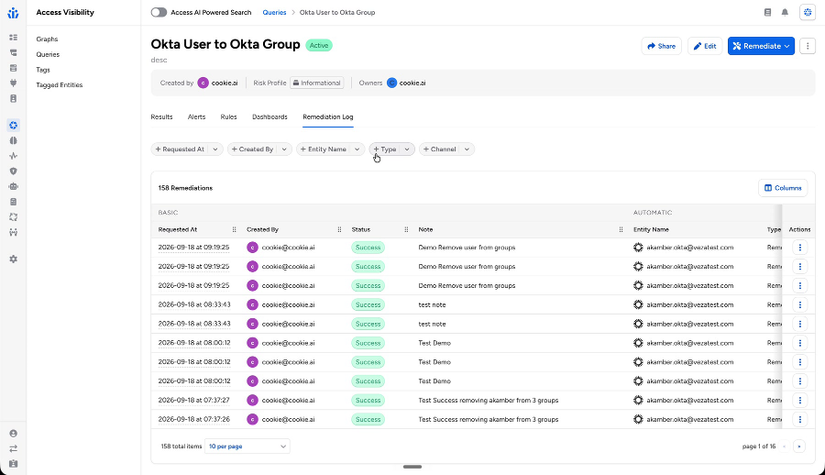Click the '158 Remediations' count text
Screen dimensions: 825x475
point(185,188)
